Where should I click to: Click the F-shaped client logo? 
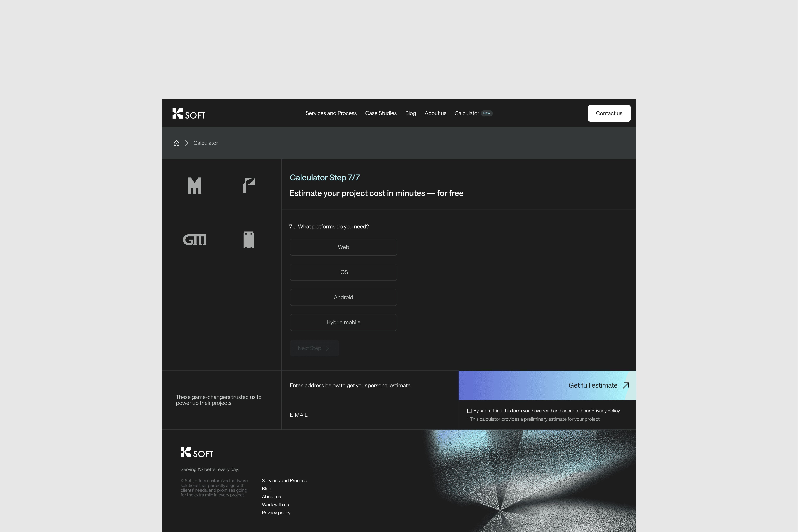249,186
